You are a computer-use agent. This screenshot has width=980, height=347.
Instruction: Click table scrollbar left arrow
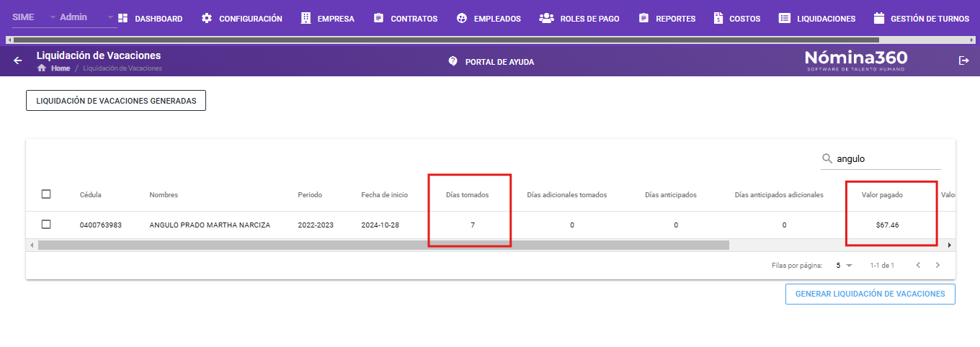click(x=32, y=245)
